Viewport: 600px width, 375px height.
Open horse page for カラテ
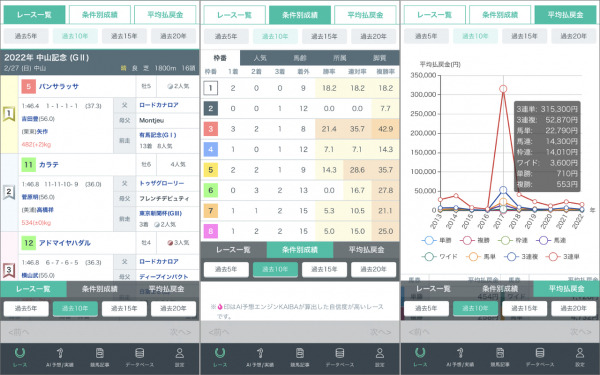(49, 165)
